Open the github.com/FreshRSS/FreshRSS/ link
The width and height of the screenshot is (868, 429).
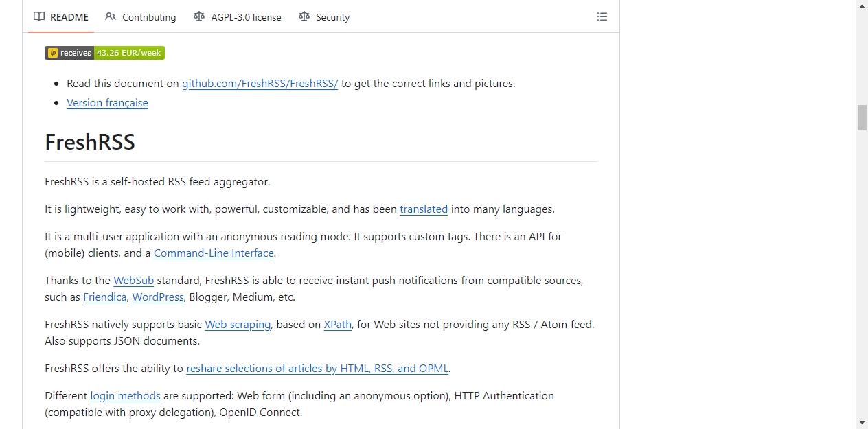point(260,84)
